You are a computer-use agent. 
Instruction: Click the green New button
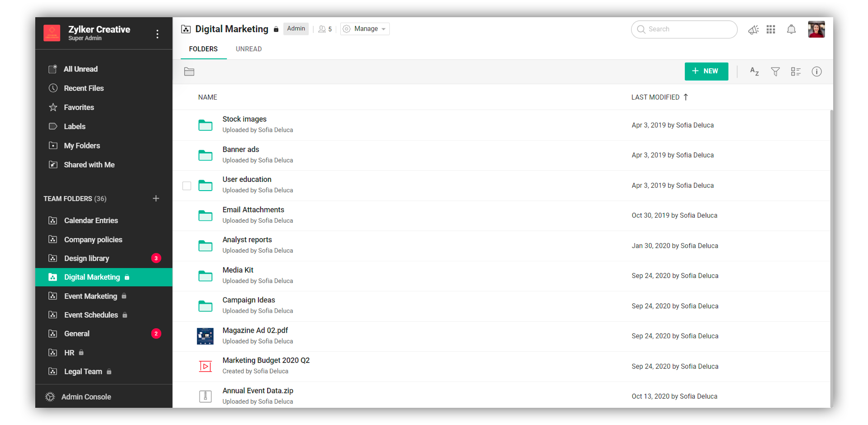pyautogui.click(x=706, y=72)
